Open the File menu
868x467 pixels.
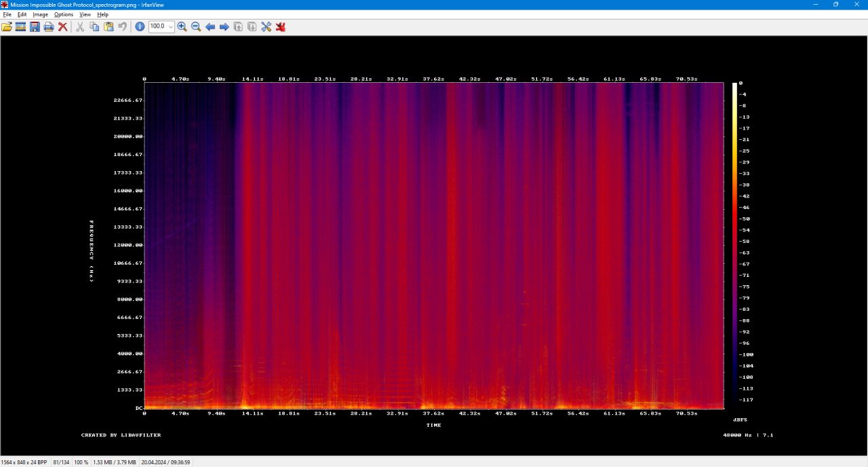point(7,14)
